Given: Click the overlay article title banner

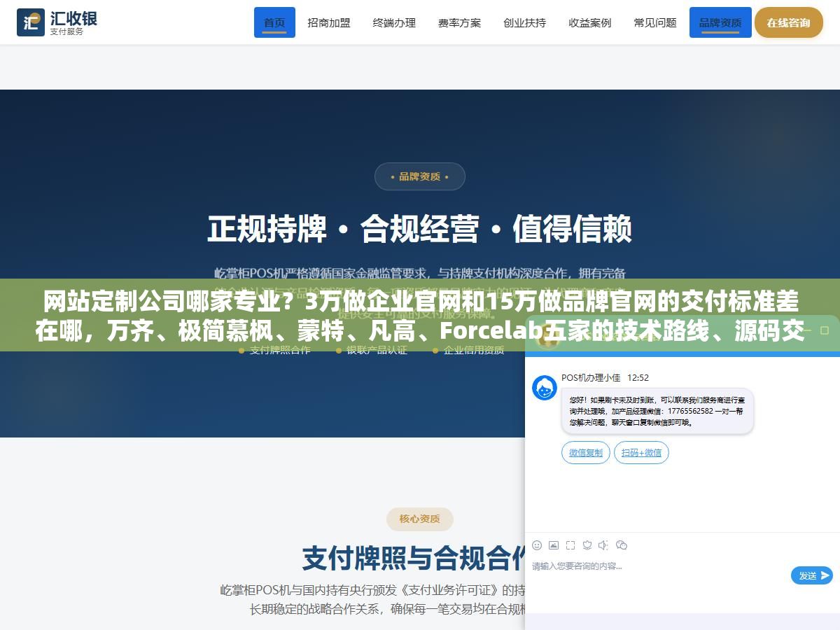Looking at the screenshot, I should pyautogui.click(x=420, y=315).
